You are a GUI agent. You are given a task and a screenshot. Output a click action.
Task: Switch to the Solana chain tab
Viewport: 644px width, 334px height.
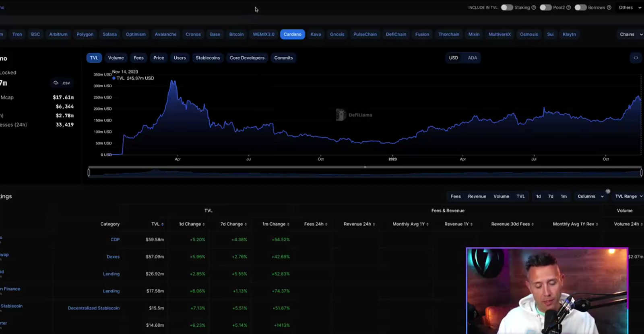(x=109, y=35)
